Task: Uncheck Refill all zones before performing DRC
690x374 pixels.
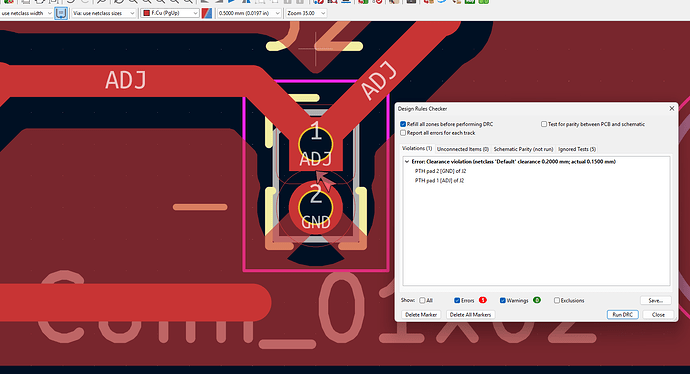Action: click(403, 124)
